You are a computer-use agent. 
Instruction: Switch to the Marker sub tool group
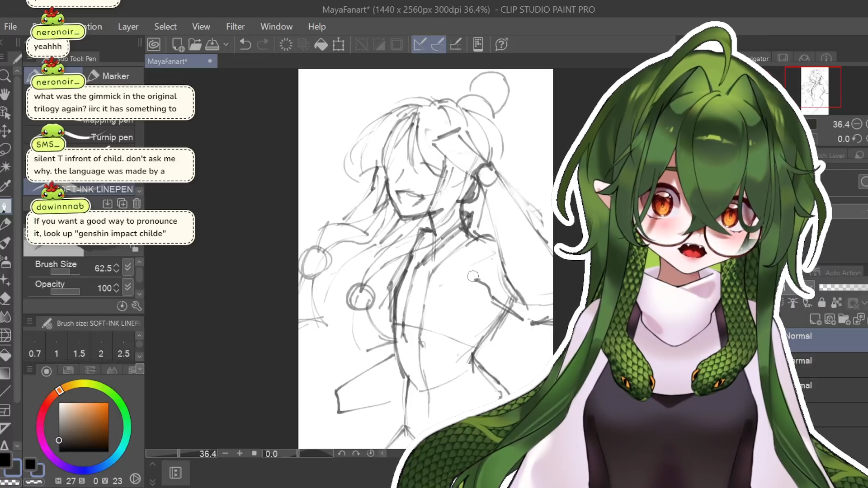[x=114, y=76]
